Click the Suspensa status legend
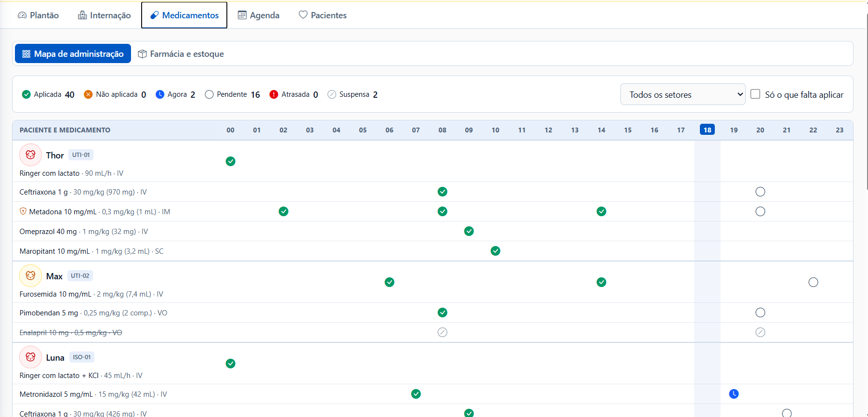868x417 pixels. [353, 94]
